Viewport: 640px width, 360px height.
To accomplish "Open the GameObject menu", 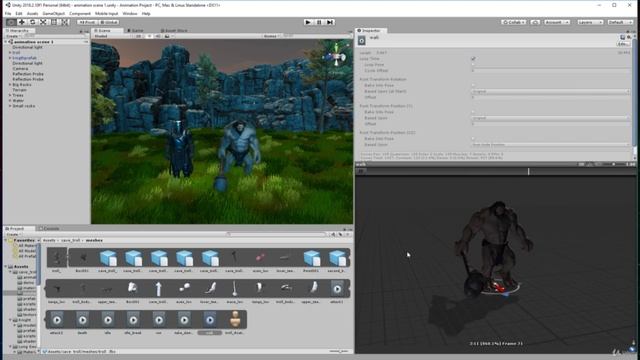I will 54,13.
